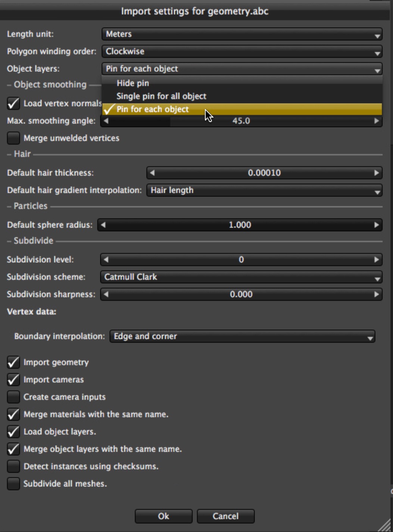This screenshot has width=393, height=532.
Task: Toggle Merge materials with the same name
Action: click(13, 414)
